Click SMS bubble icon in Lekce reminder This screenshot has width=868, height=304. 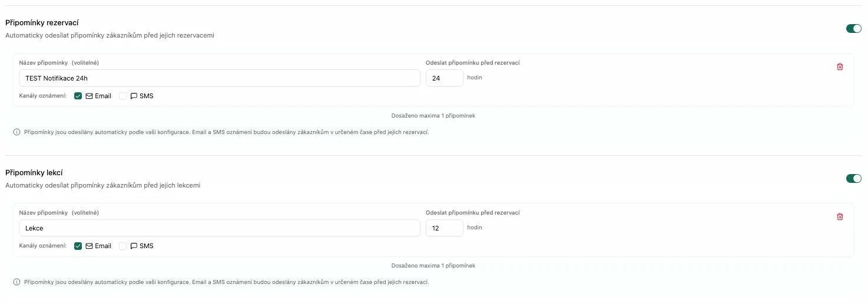tap(134, 246)
